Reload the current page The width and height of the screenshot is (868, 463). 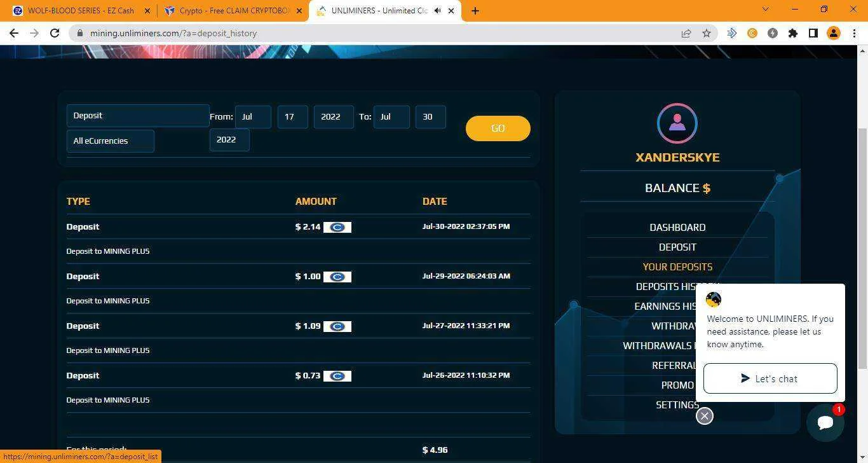(55, 33)
